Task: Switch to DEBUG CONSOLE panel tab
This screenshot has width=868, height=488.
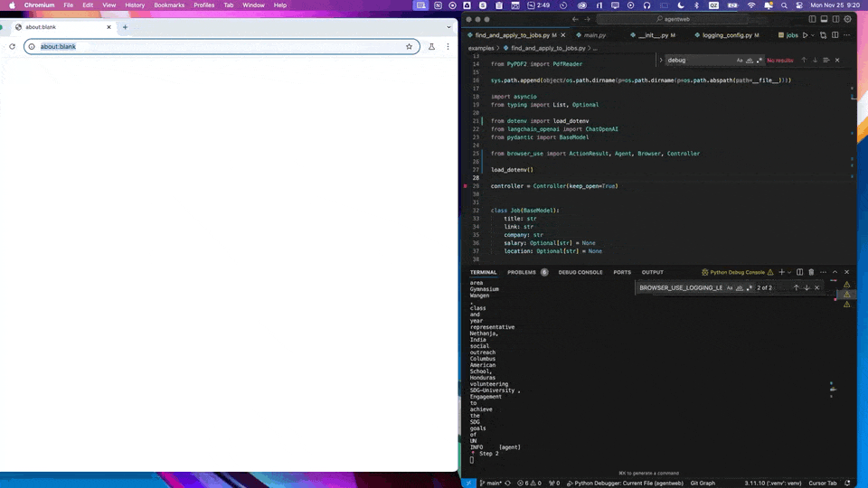Action: point(580,272)
